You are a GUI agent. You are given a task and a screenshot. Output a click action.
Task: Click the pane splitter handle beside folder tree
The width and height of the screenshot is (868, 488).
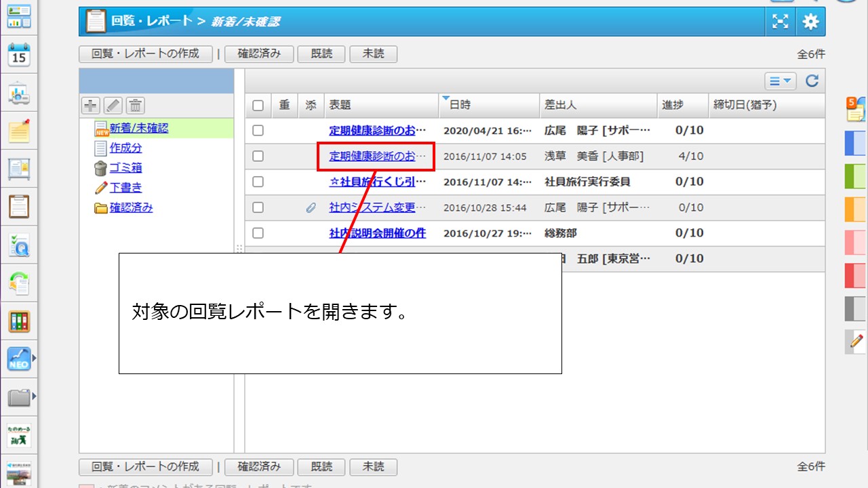point(239,249)
